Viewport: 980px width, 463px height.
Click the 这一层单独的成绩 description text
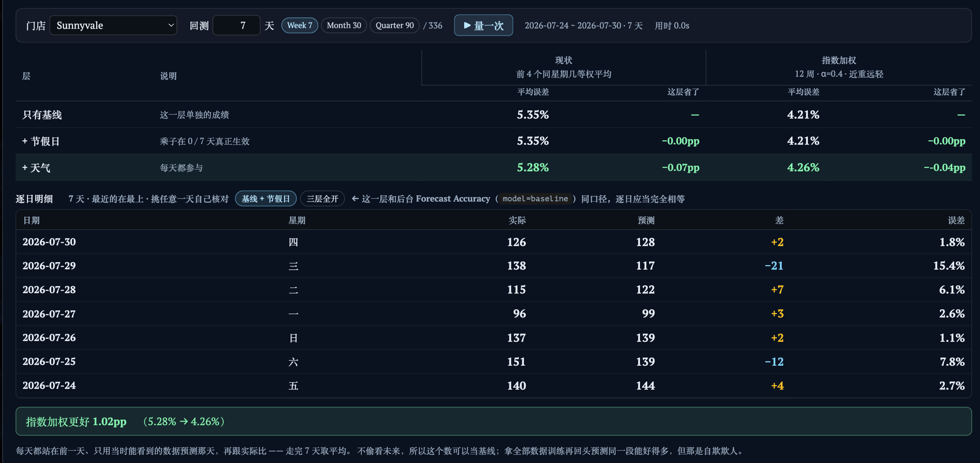pyautogui.click(x=195, y=115)
